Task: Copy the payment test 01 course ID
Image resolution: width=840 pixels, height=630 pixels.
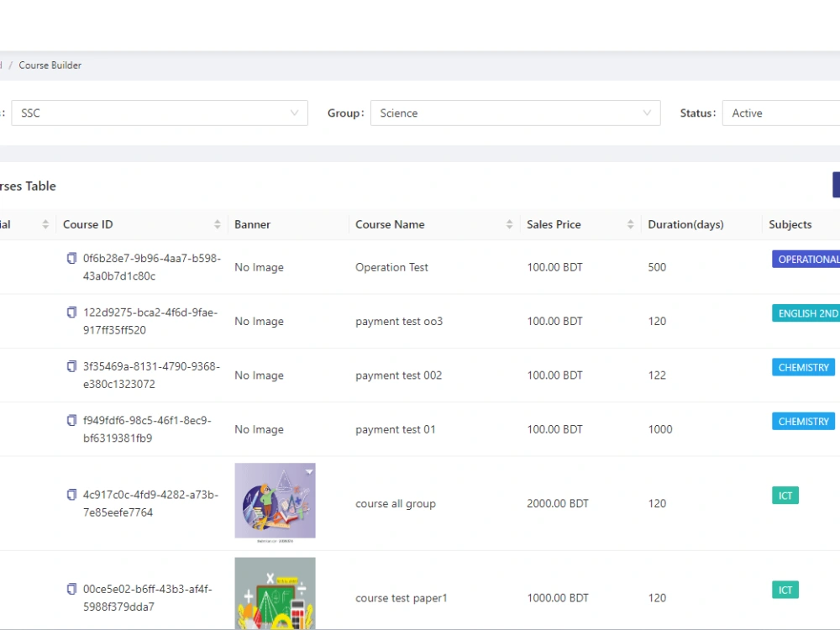Action: coord(71,420)
